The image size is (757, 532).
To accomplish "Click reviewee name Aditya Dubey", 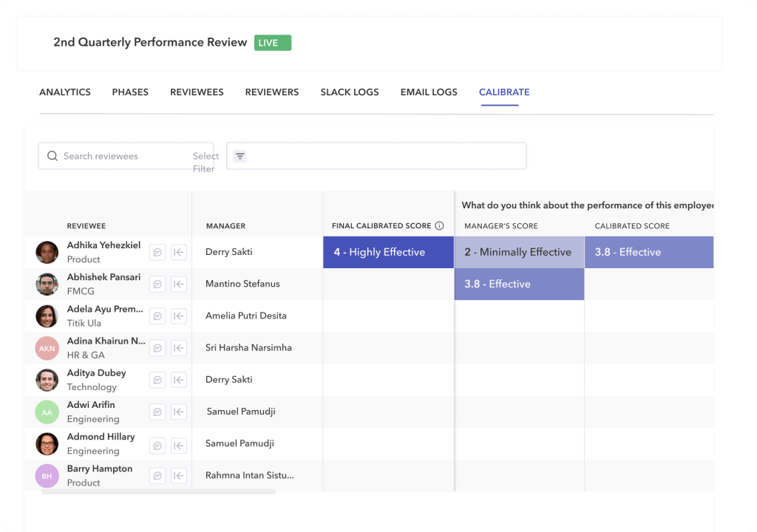I will coord(97,372).
